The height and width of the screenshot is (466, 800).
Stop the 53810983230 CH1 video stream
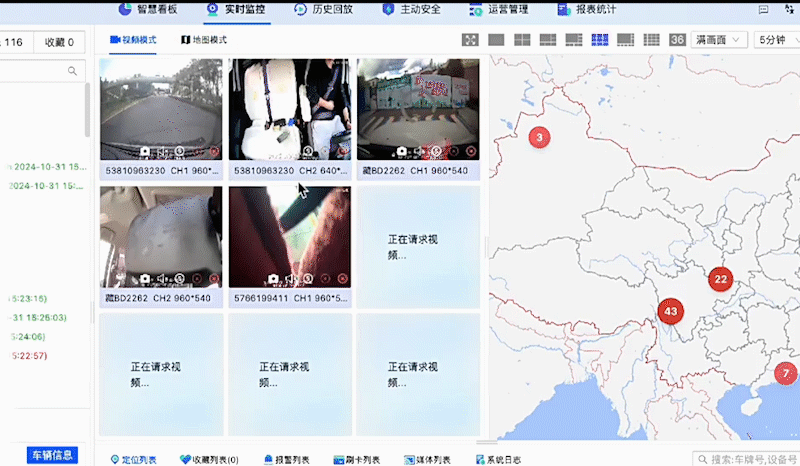pyautogui.click(x=214, y=152)
